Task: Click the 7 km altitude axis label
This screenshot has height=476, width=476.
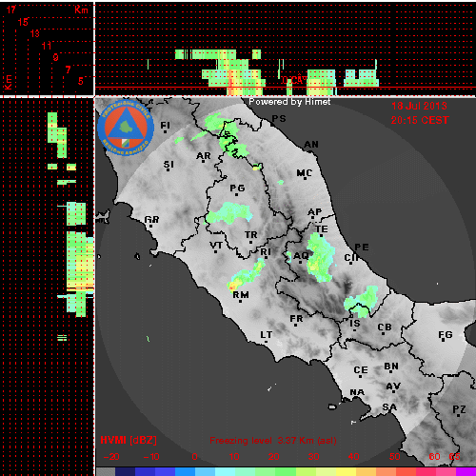Action: 68,69
